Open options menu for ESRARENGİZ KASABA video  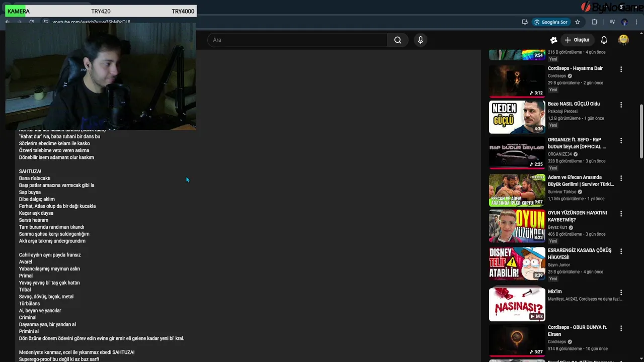pyautogui.click(x=621, y=251)
